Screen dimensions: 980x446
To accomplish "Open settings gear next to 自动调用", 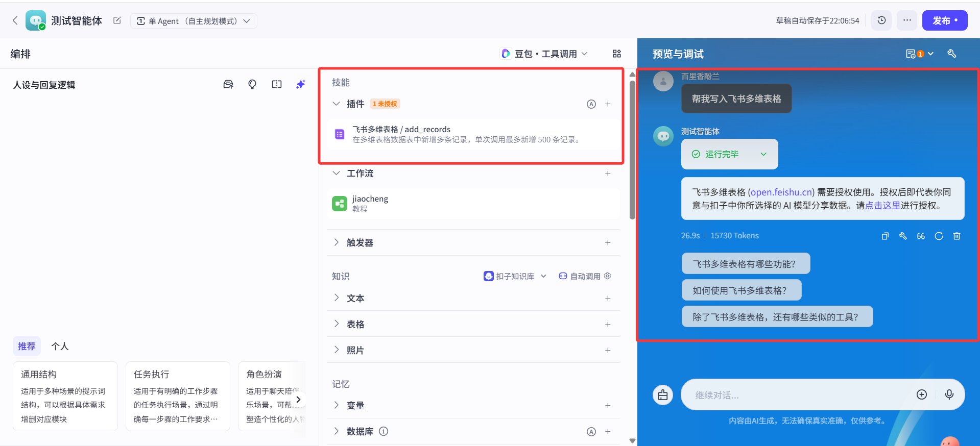I will coord(608,276).
